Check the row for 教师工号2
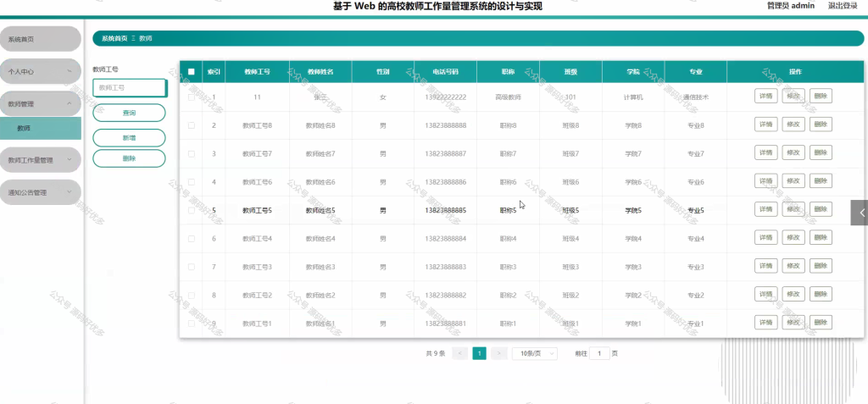868x404 pixels. tap(192, 295)
